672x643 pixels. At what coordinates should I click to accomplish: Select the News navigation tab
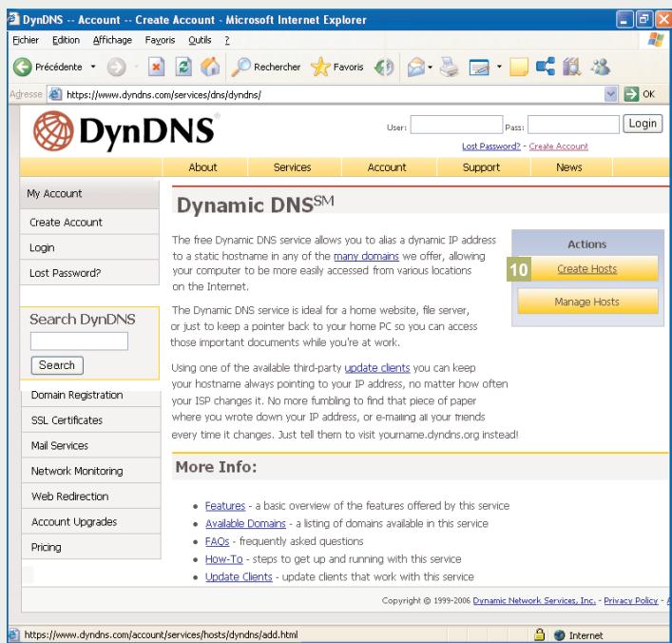(569, 167)
